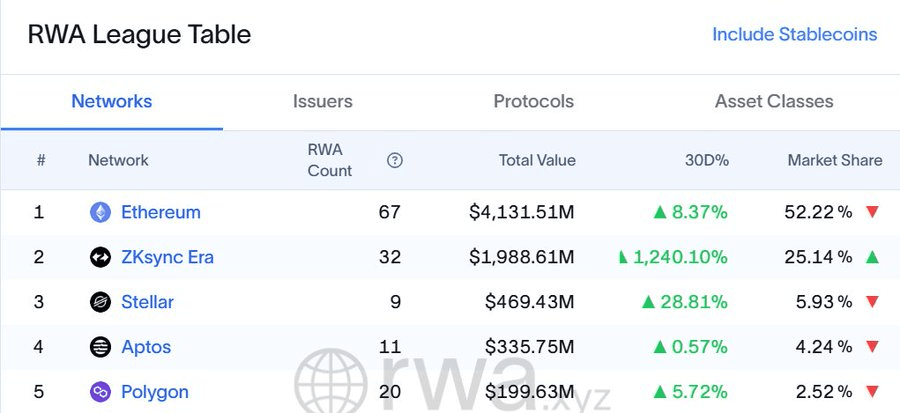Select the Networks tab

pos(112,102)
